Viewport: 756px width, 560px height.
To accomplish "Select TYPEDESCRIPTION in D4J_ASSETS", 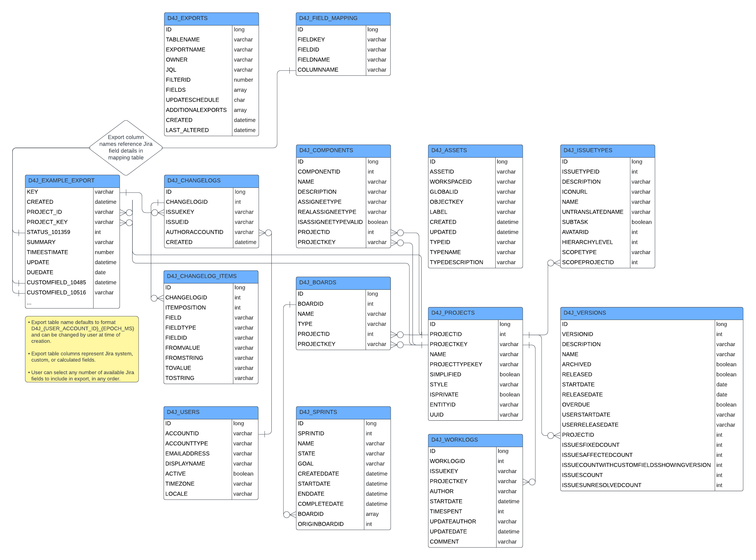I will (475, 262).
